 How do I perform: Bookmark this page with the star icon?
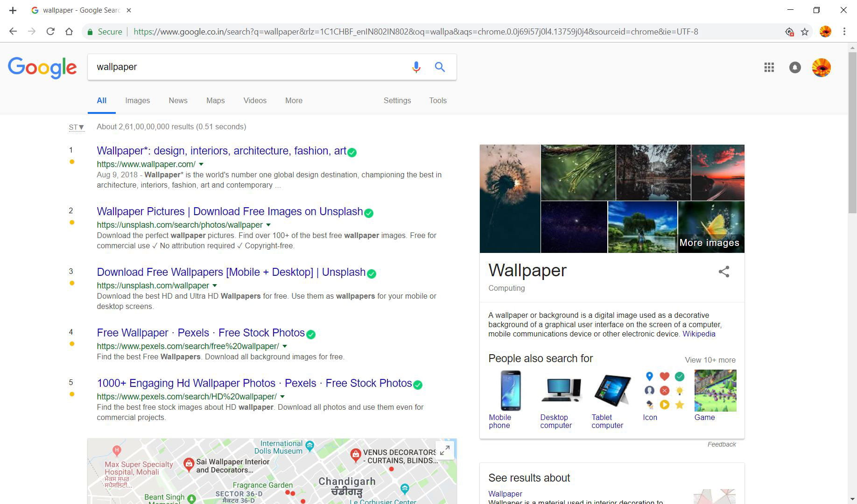coord(805,32)
